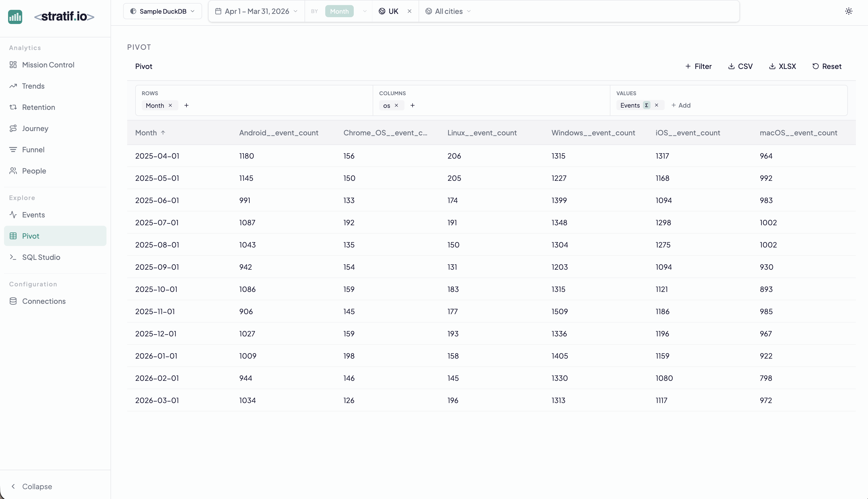This screenshot has height=499, width=868.
Task: Add a new field to Rows
Action: pyautogui.click(x=186, y=106)
